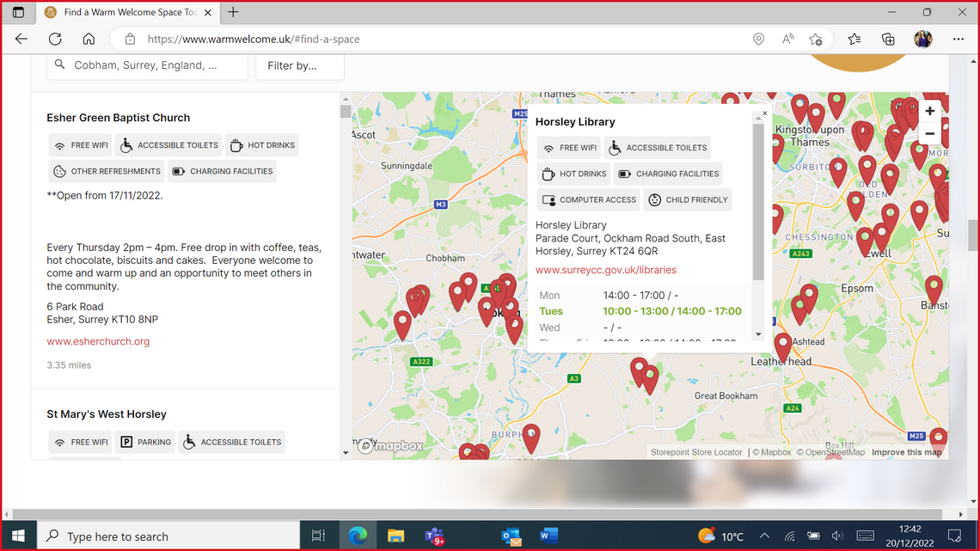Click Child Friendly tag in popup
The width and height of the screenshot is (980, 551).
pos(688,200)
